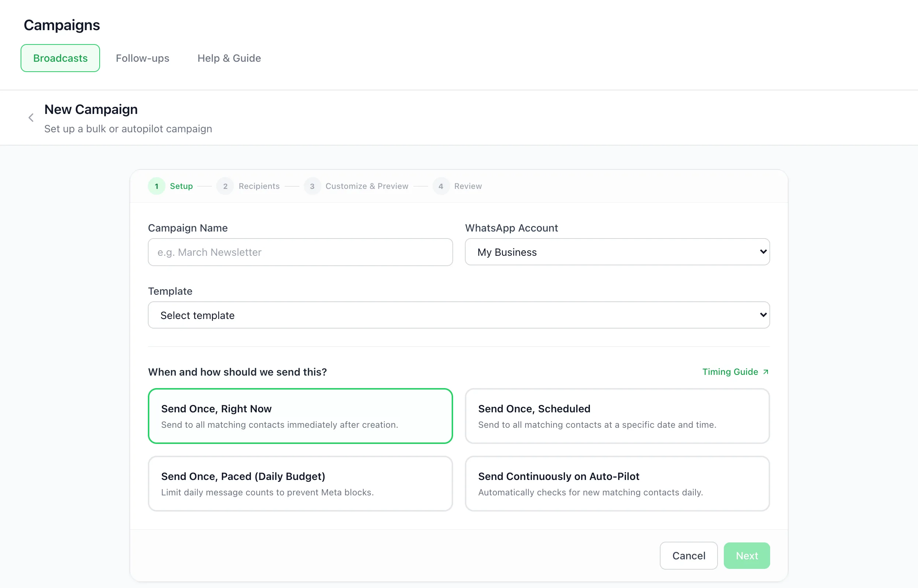
Task: Click the Customize & Preview step label
Action: pyautogui.click(x=367, y=186)
